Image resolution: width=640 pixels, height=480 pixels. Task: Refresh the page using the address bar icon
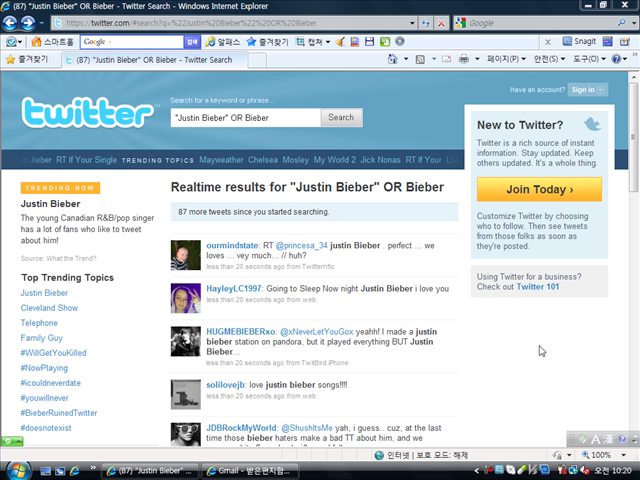426,23
